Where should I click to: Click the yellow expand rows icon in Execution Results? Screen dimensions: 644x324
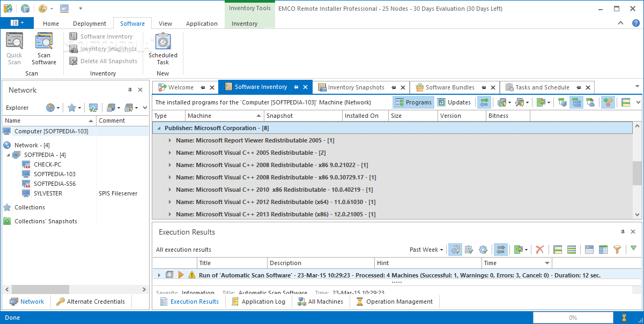pyautogui.click(x=558, y=250)
